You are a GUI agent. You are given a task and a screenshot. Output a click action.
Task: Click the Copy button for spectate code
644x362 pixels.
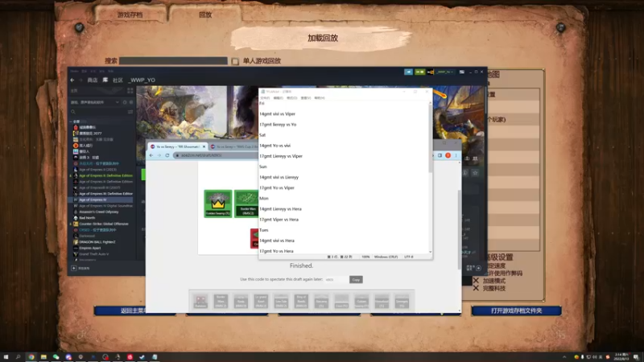[x=356, y=279]
